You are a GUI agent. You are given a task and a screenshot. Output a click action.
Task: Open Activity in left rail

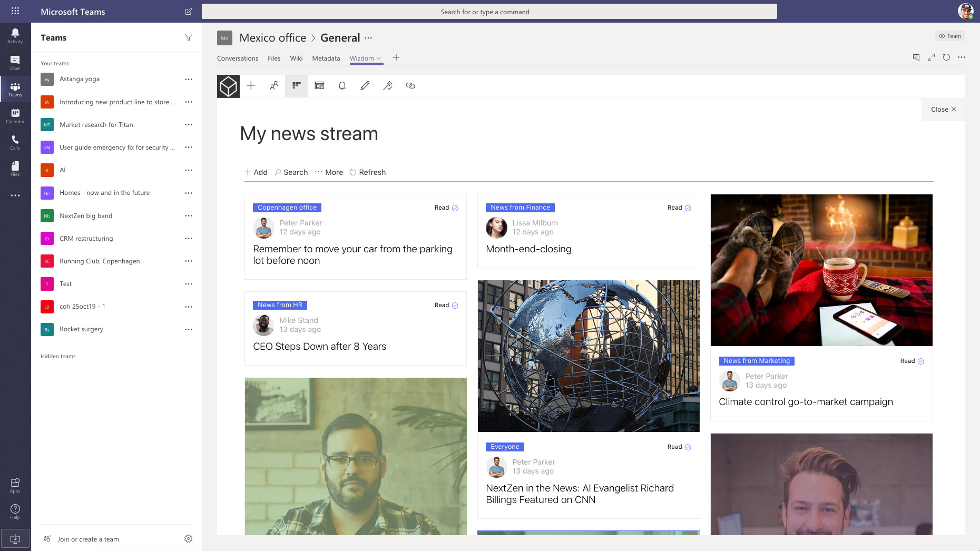coord(15,36)
